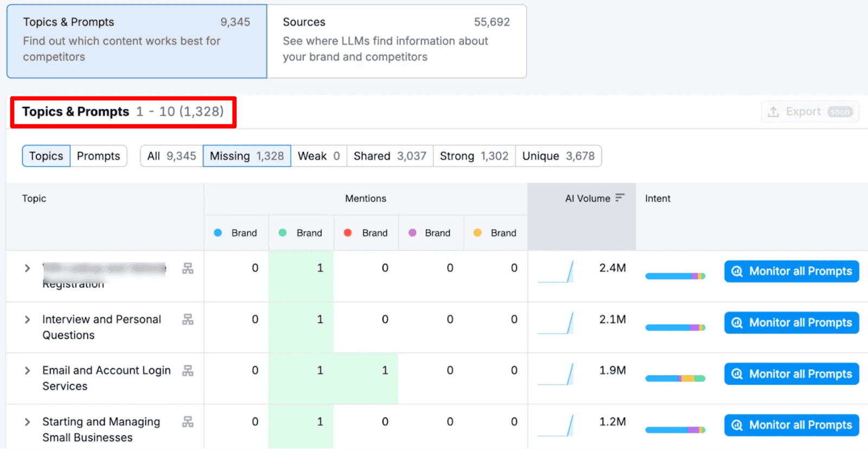Click the AI Volume sort icon
The image size is (868, 449).
click(x=620, y=198)
